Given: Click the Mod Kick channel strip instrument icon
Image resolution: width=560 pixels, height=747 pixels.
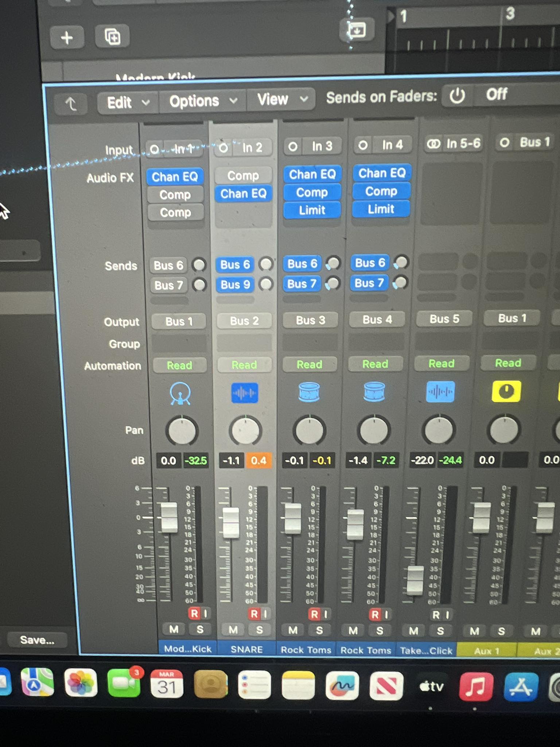Looking at the screenshot, I should 180,393.
